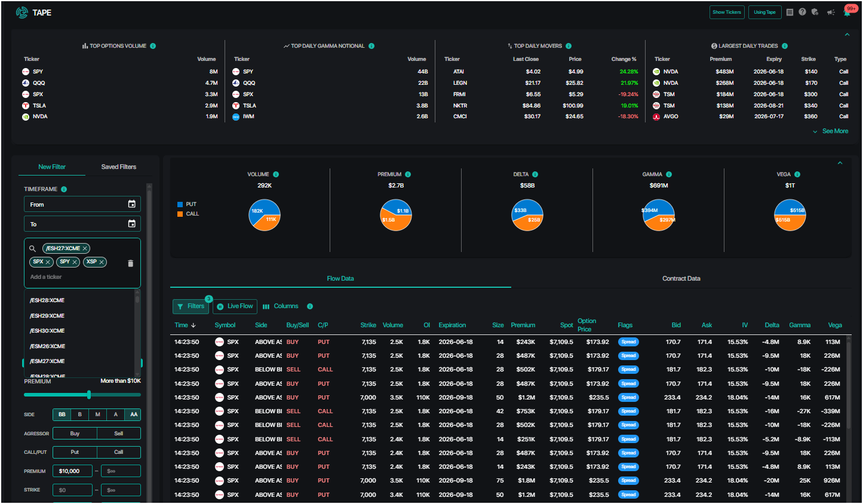
Task: Open the Filters button with badge
Action: pos(191,306)
